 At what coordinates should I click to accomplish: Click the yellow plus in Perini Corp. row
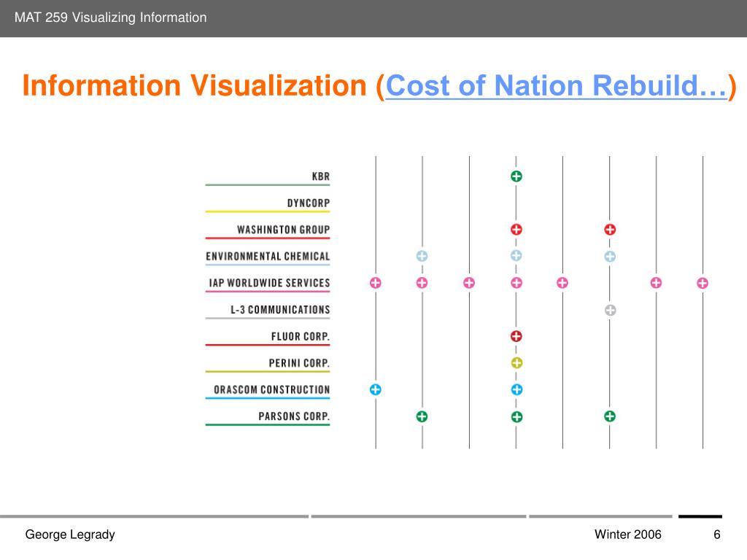coord(516,363)
